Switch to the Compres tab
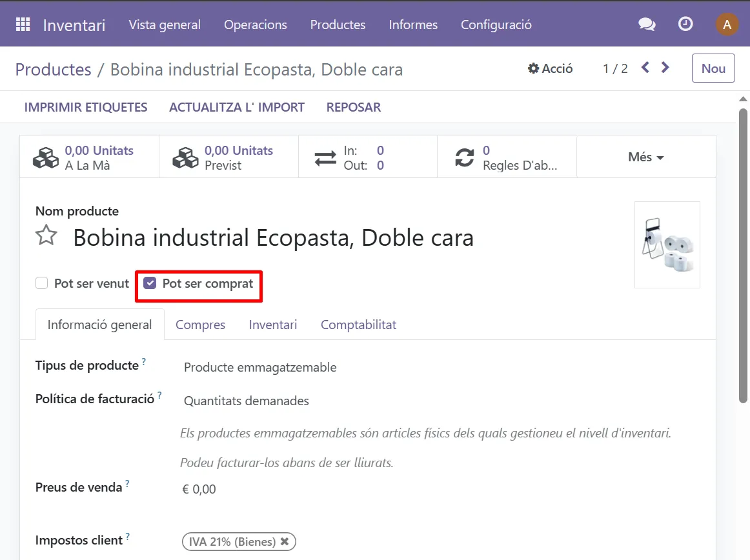 tap(200, 325)
